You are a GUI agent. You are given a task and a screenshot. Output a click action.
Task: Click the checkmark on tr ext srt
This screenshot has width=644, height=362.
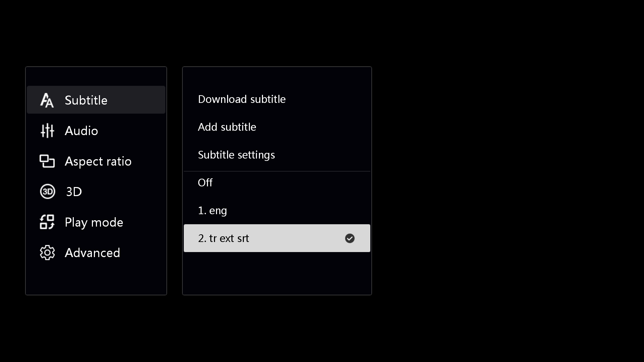(x=350, y=238)
